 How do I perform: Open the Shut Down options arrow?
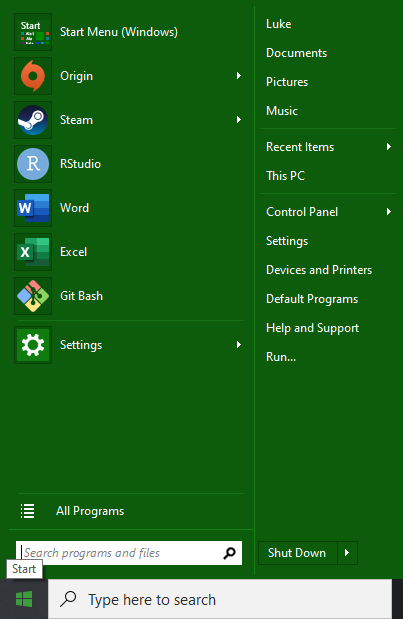pos(347,553)
